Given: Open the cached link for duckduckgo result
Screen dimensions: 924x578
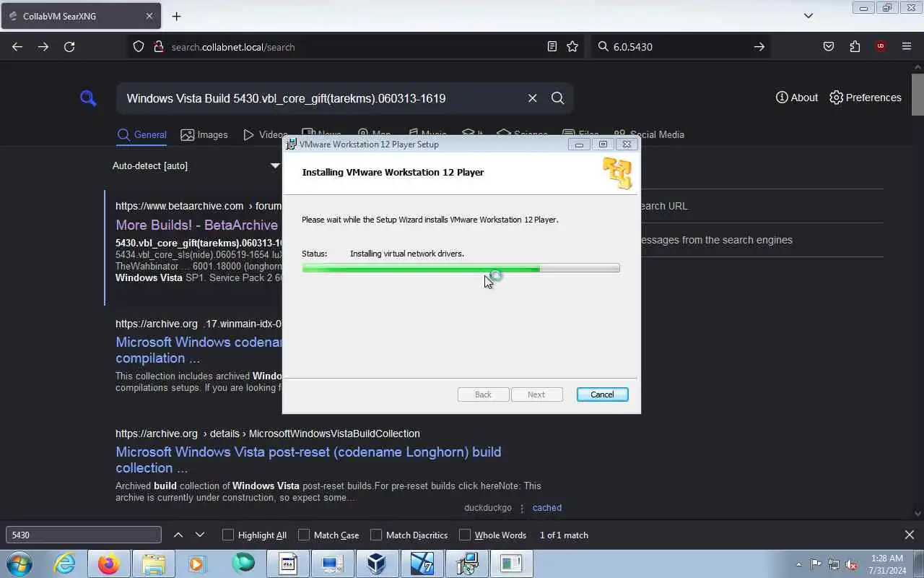Looking at the screenshot, I should click(547, 508).
